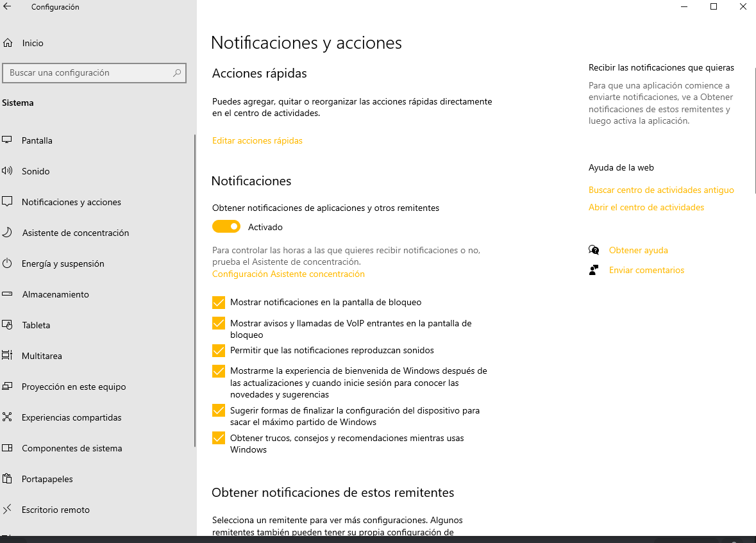Uncheck Permitir que las notificaciones reproduzcan sonidos

pyautogui.click(x=219, y=351)
